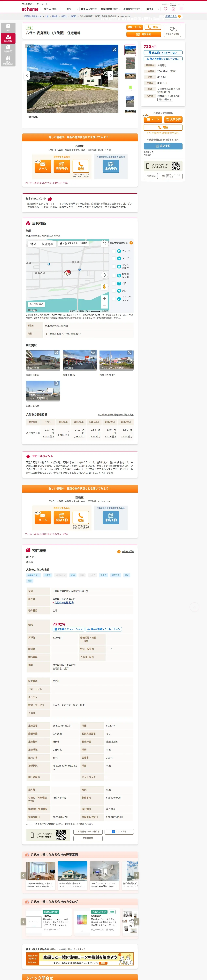Zoom out the map with minus button
This screenshot has height=980, width=207.
(104, 305)
